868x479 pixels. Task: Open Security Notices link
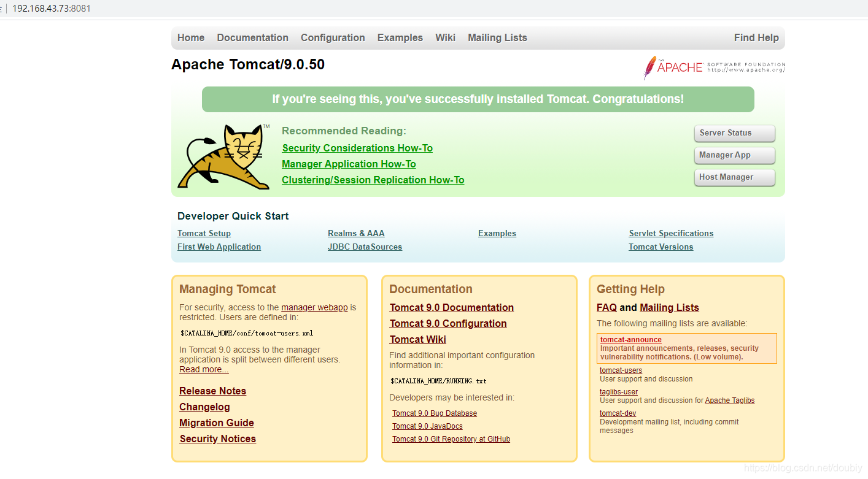[217, 439]
